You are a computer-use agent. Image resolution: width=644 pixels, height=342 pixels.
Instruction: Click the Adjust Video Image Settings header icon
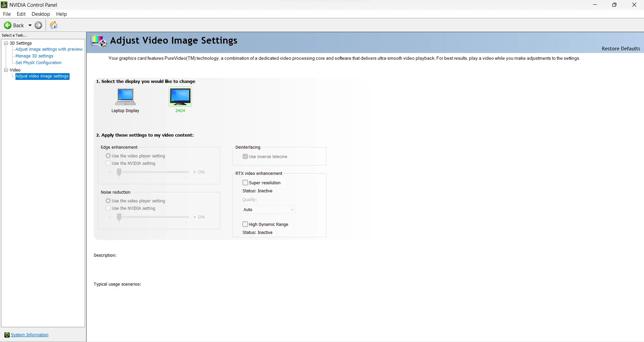click(99, 41)
